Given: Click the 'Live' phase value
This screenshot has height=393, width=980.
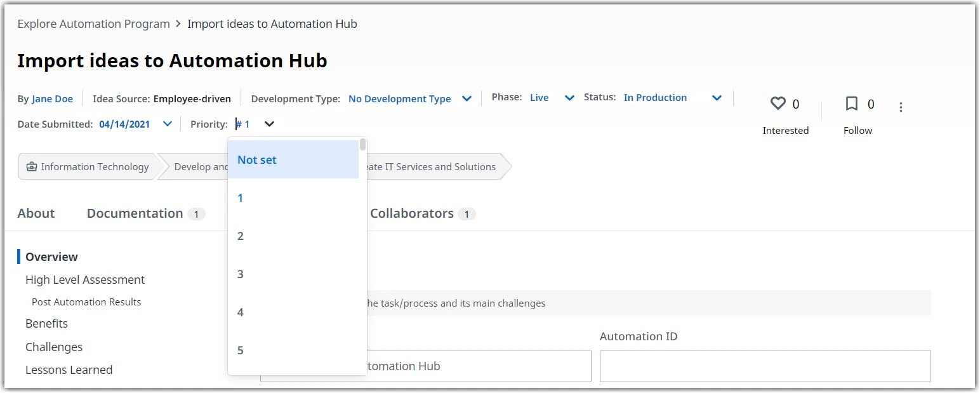Looking at the screenshot, I should click(540, 98).
